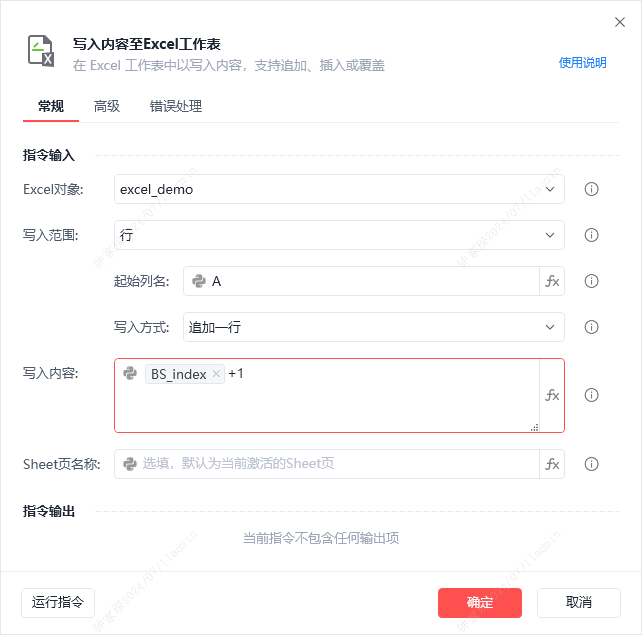Toggle Python mode icon in 写入内容 field
This screenshot has height=635, width=642.
tap(130, 373)
